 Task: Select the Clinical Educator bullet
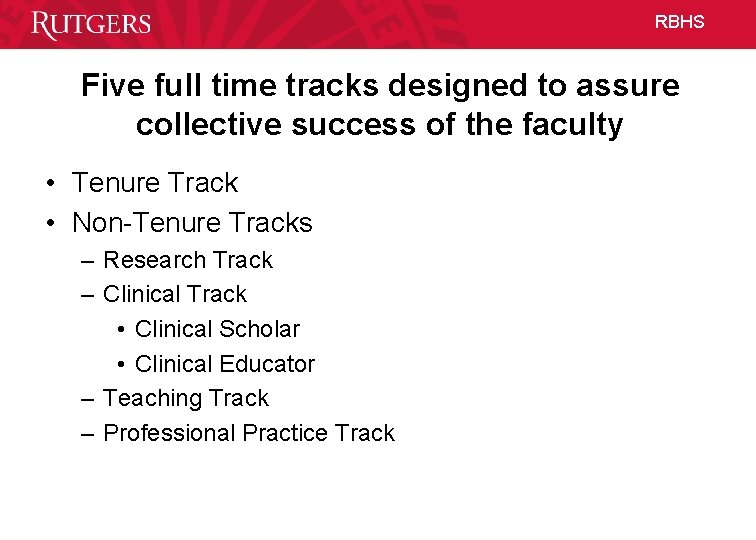(225, 364)
